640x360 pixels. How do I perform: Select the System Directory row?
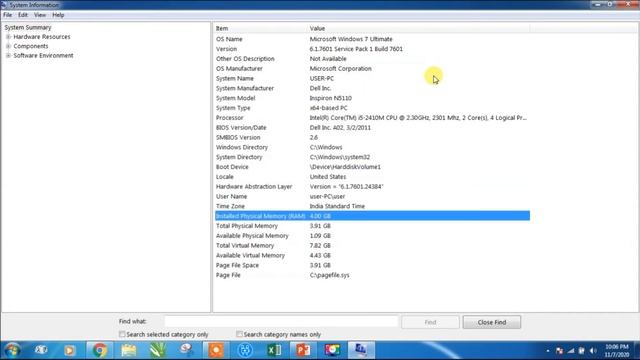(372, 157)
